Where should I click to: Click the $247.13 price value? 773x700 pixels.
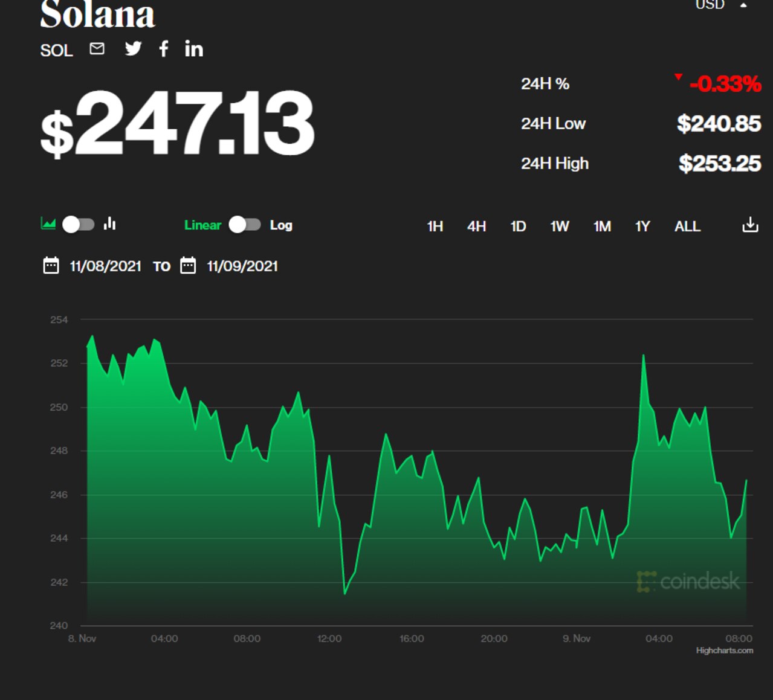pyautogui.click(x=177, y=124)
